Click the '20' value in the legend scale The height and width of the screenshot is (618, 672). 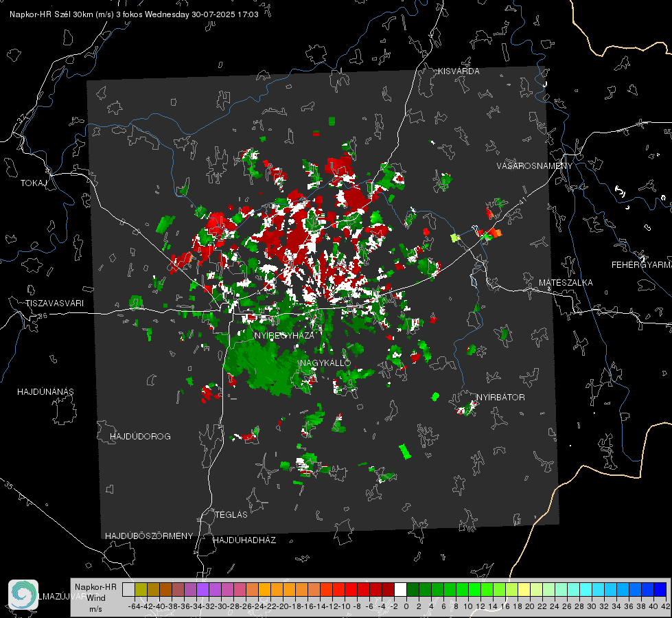(x=530, y=606)
